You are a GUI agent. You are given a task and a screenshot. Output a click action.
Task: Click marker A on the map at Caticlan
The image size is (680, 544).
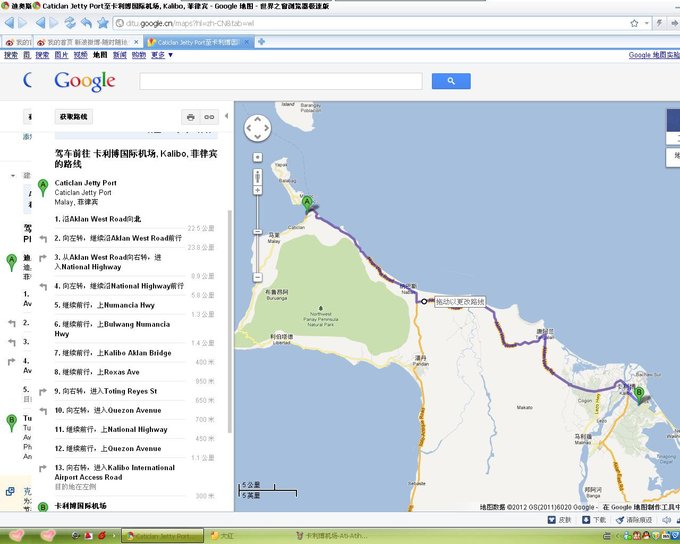307,204
